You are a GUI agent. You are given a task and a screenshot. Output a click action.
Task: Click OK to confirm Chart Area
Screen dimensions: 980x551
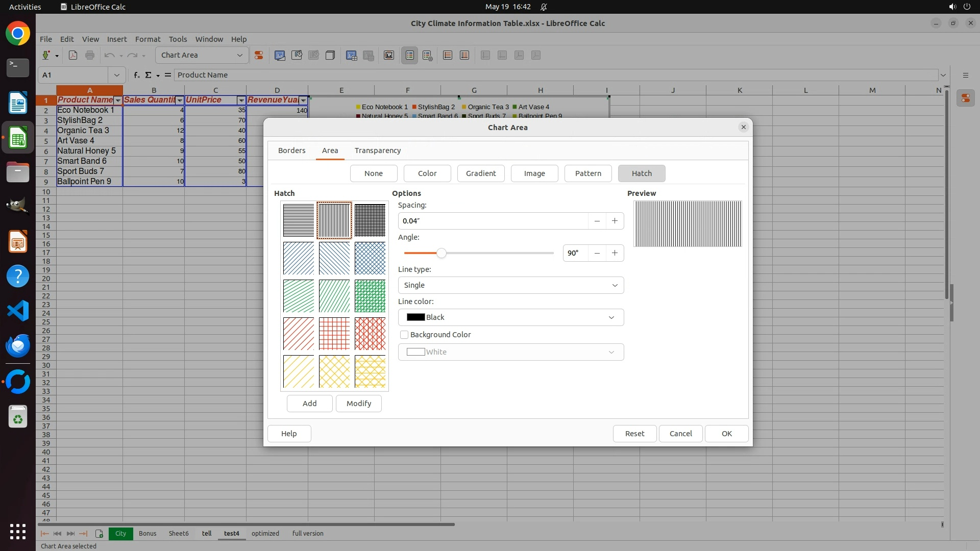click(x=726, y=434)
